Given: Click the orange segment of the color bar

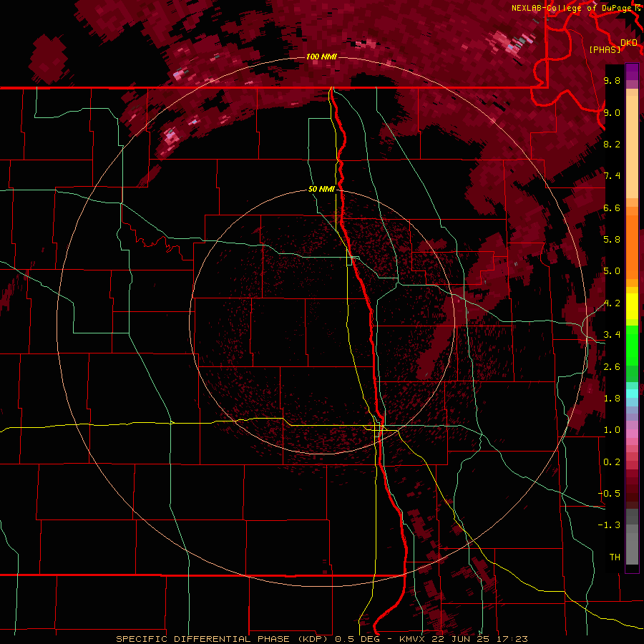Looking at the screenshot, I should coord(632,246).
